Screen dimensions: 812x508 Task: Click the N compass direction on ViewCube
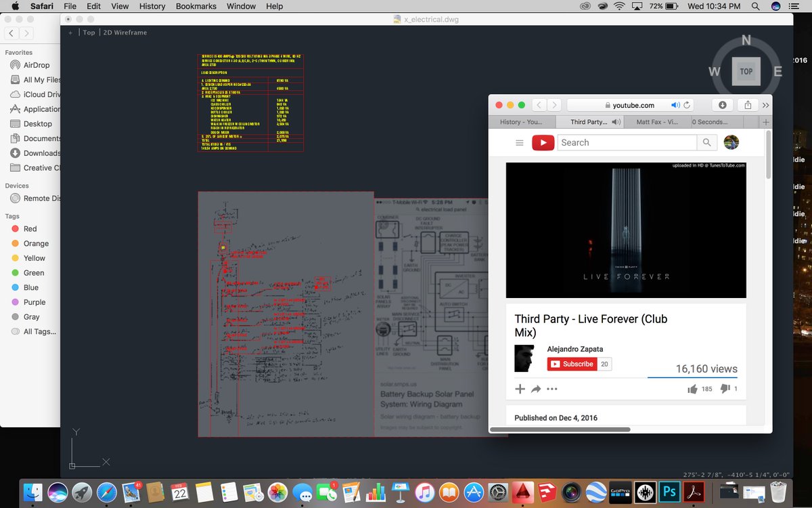coord(746,41)
